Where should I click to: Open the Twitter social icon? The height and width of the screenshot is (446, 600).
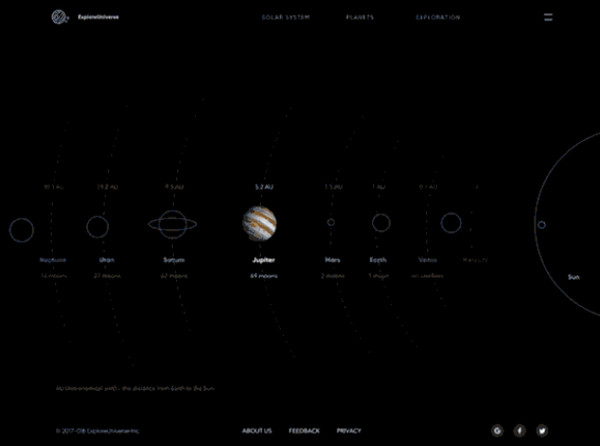(x=542, y=430)
